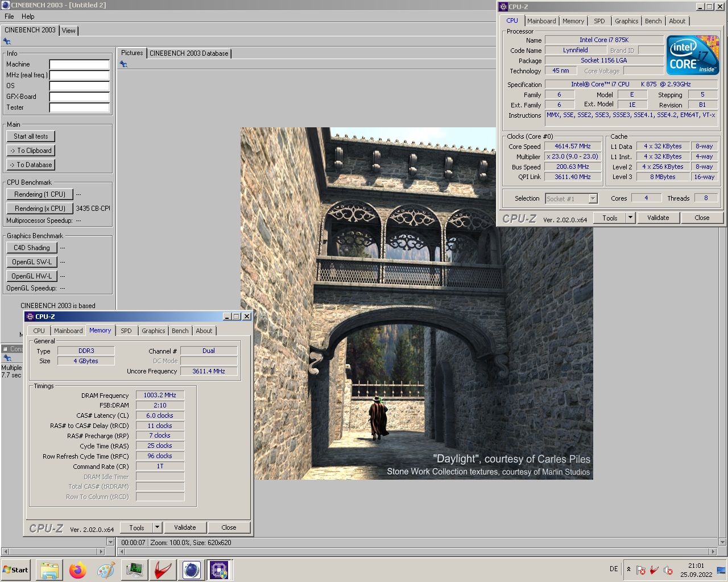Click Close button in CPU-Z memory window
Screen dimensions: 728x582
(x=229, y=527)
